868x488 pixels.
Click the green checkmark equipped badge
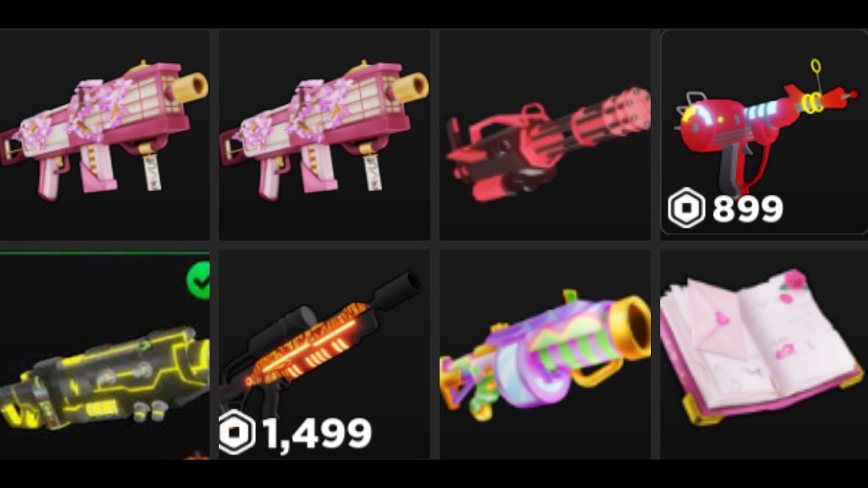pyautogui.click(x=198, y=281)
